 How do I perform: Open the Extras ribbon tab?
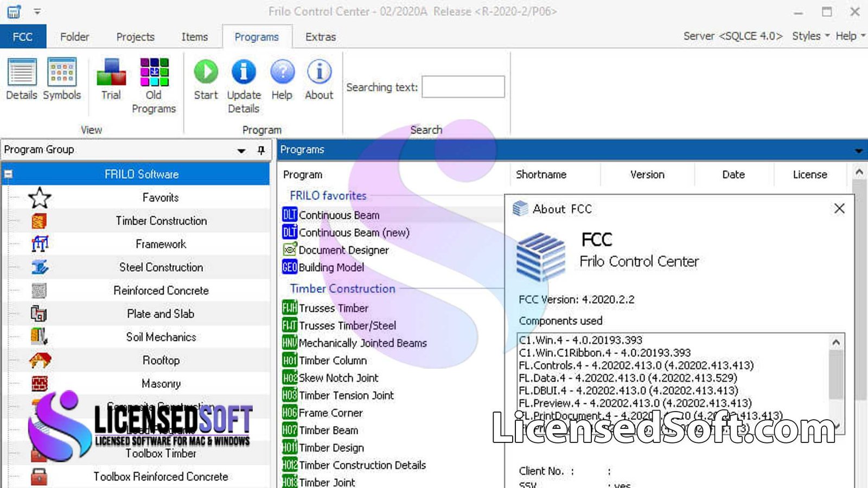321,37
